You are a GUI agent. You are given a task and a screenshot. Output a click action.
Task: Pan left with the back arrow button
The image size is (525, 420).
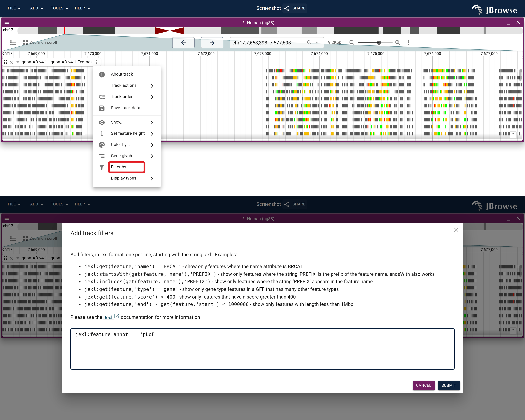pos(183,43)
